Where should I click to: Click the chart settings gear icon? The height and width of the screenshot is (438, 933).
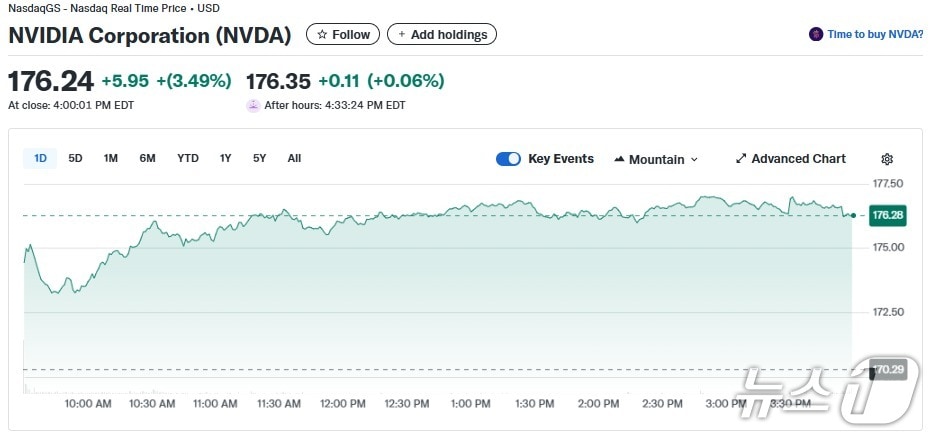(x=887, y=159)
